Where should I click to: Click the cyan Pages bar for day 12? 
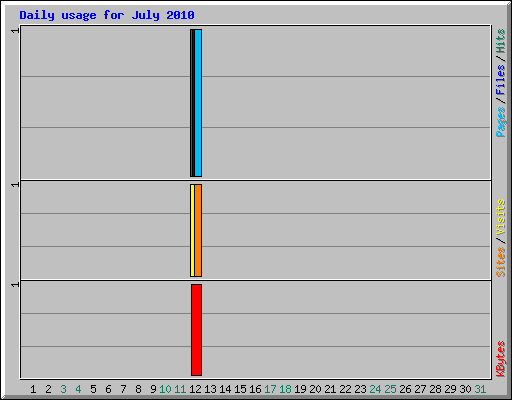click(x=198, y=103)
